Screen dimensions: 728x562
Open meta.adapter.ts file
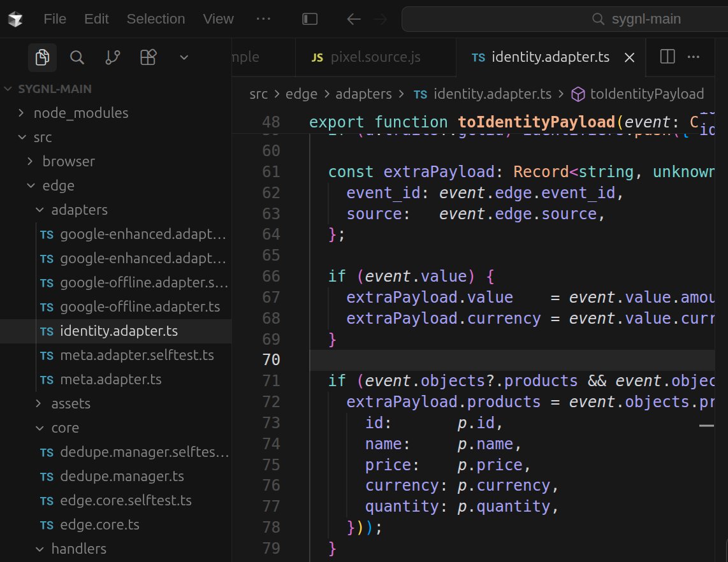tap(115, 380)
